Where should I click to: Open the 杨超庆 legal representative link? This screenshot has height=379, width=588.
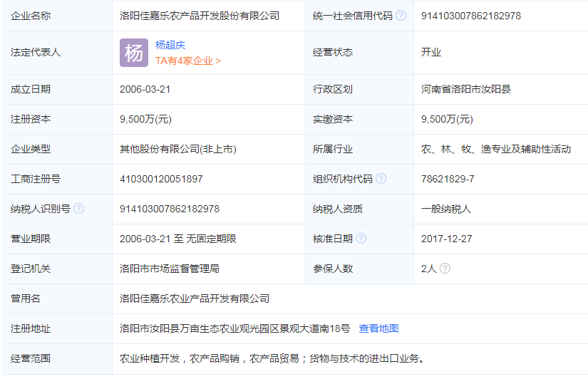click(170, 45)
